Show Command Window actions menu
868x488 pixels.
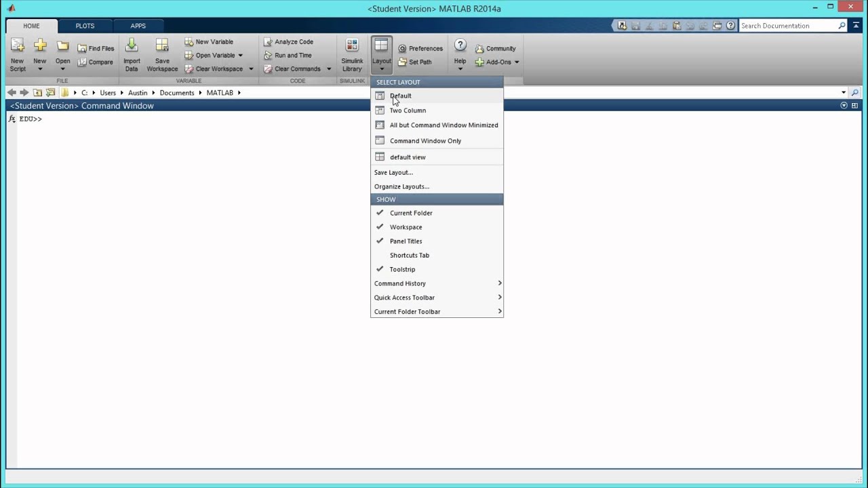tap(844, 106)
